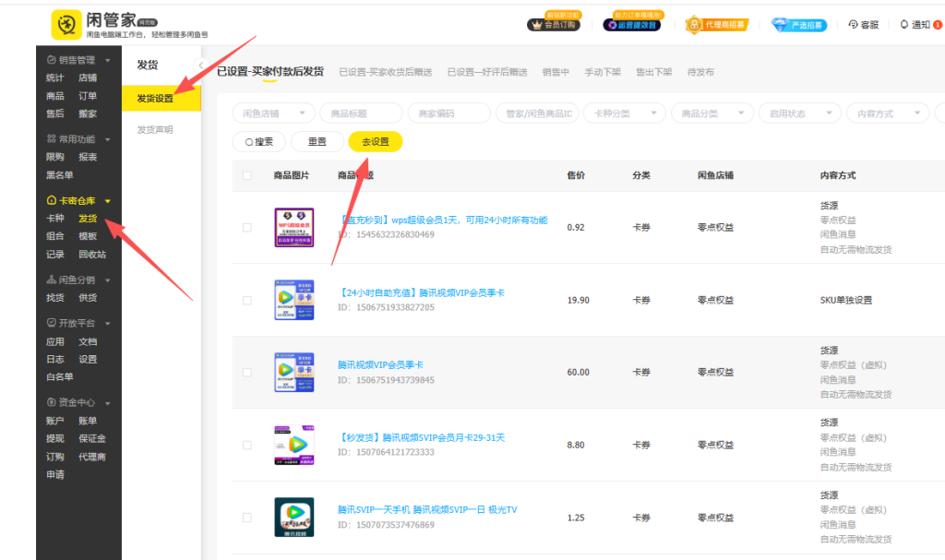The height and width of the screenshot is (560, 945).
Task: Click the 闲管家 logo icon
Action: click(65, 26)
